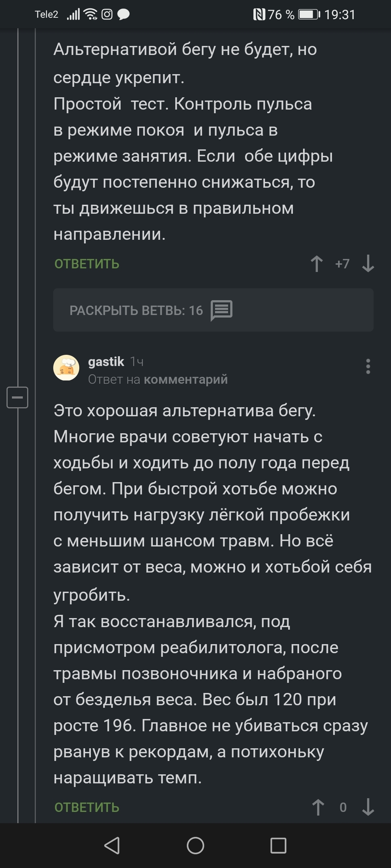Tap the 0 rating on gastik's comment
Viewport: 391px width, 868px height.
pyautogui.click(x=343, y=807)
